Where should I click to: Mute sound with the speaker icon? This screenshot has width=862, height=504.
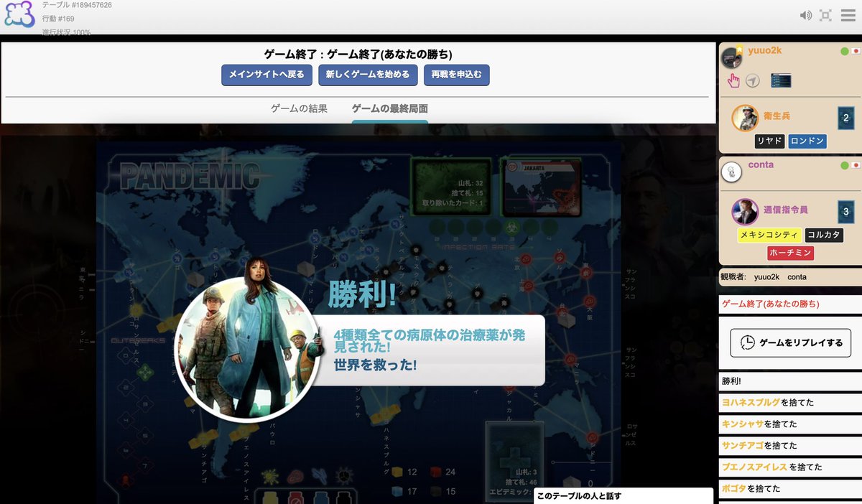[806, 15]
